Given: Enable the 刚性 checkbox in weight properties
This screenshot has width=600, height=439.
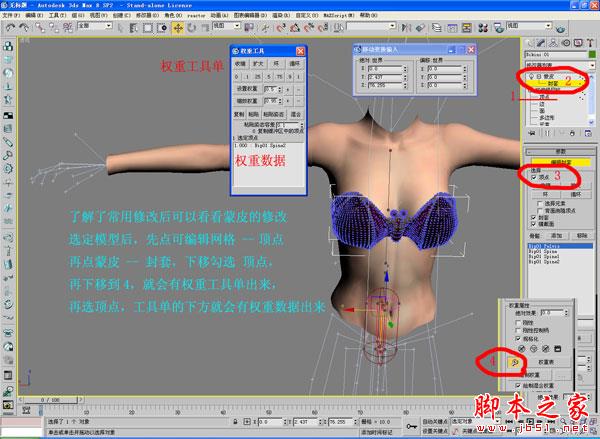Looking at the screenshot, I should [518, 323].
